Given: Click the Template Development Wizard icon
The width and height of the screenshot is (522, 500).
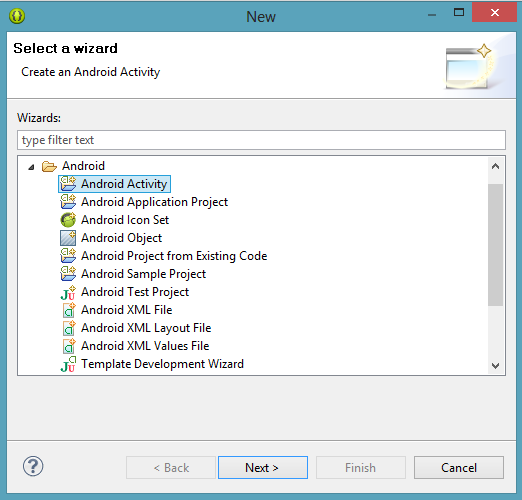Looking at the screenshot, I should (68, 364).
